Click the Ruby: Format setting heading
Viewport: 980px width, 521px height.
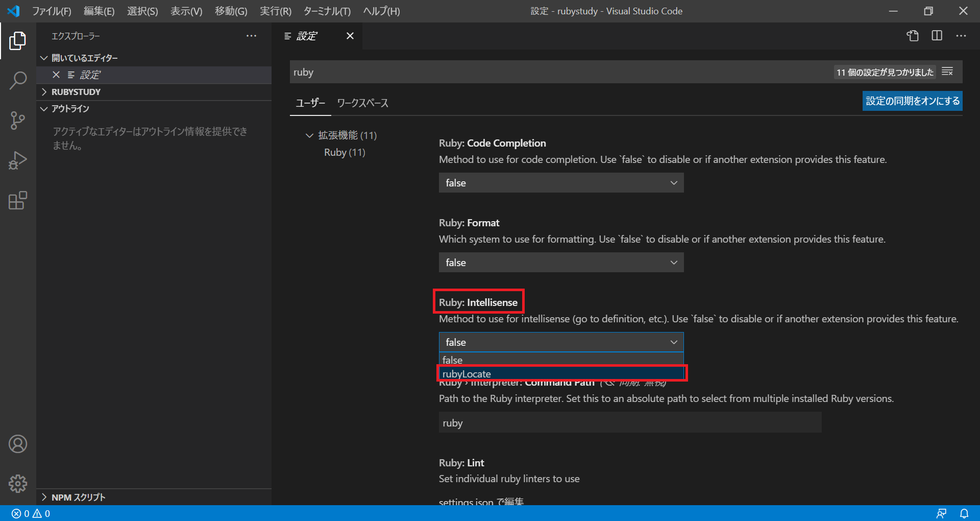tap(469, 223)
